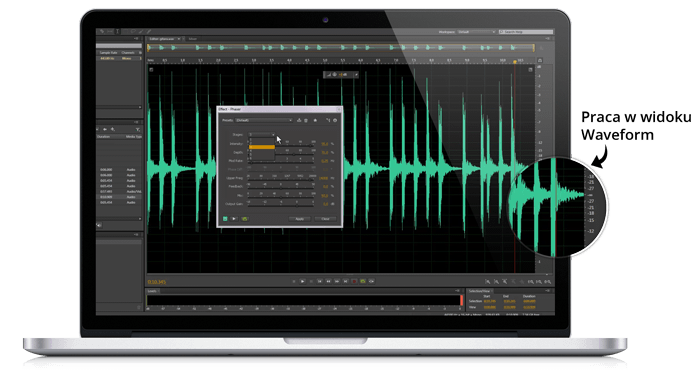Select Levels panel tab
The height and width of the screenshot is (374, 695).
click(x=152, y=291)
